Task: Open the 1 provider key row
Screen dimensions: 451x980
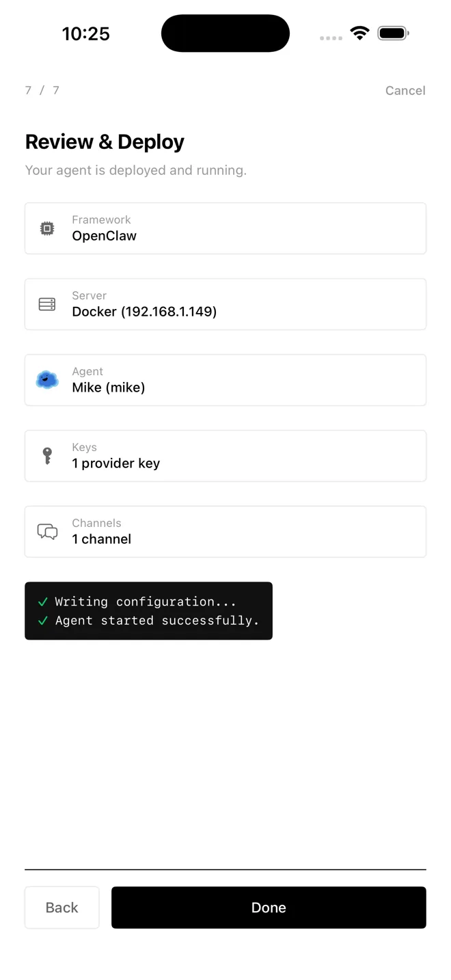Action: coord(225,456)
